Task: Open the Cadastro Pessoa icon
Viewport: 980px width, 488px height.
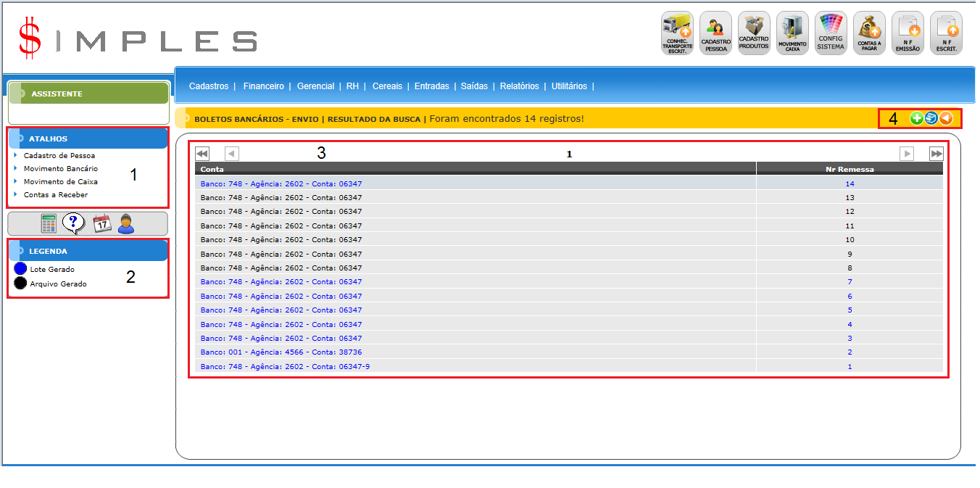Action: click(x=715, y=33)
